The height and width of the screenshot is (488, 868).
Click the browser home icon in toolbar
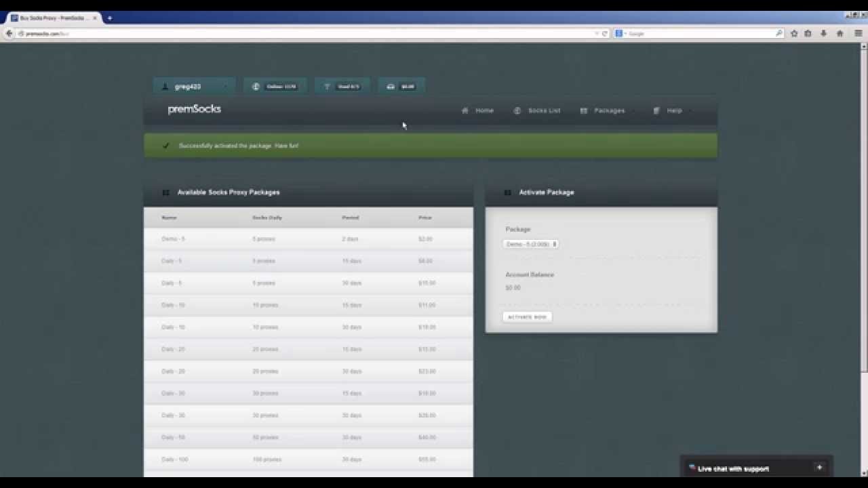pyautogui.click(x=840, y=33)
